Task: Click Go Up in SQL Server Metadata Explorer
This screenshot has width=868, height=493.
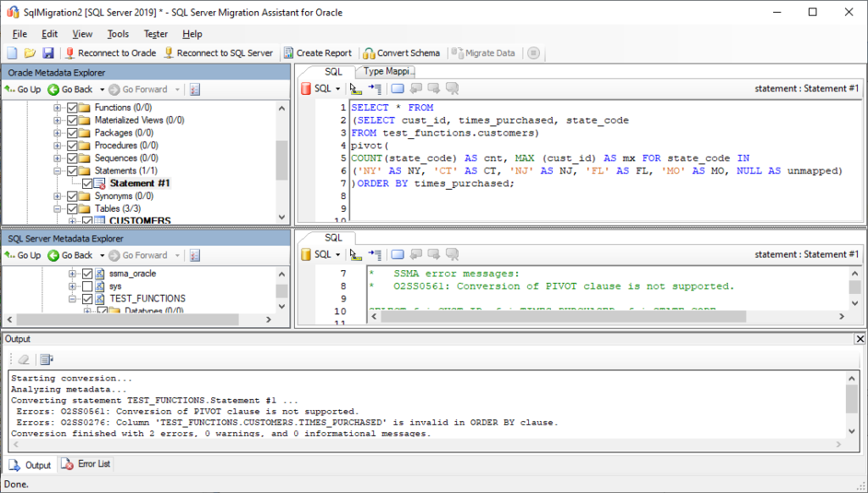Action: click(x=23, y=255)
